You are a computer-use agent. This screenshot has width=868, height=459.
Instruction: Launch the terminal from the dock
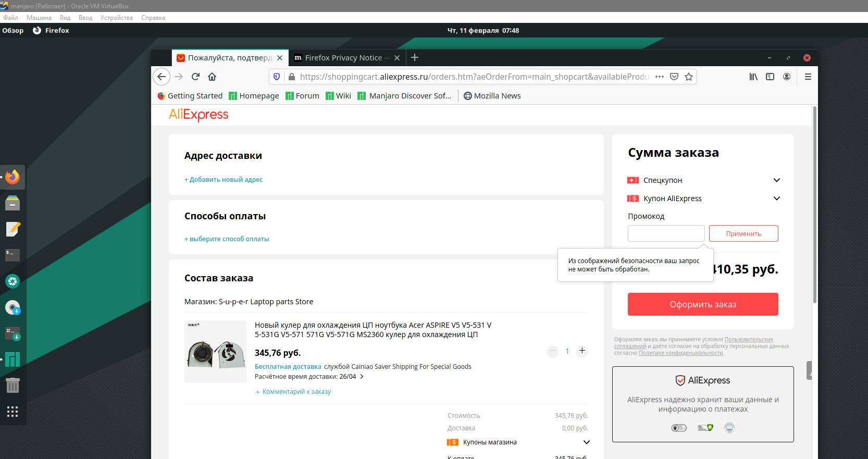[x=13, y=255]
